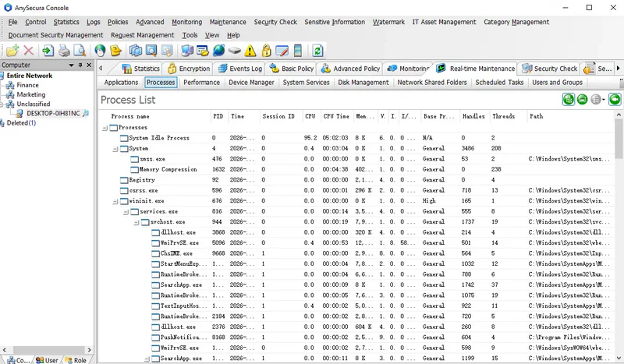Viewport: 624px width, 364px height.
Task: Click the blue Internet Explorer globe icon
Action: point(218,51)
